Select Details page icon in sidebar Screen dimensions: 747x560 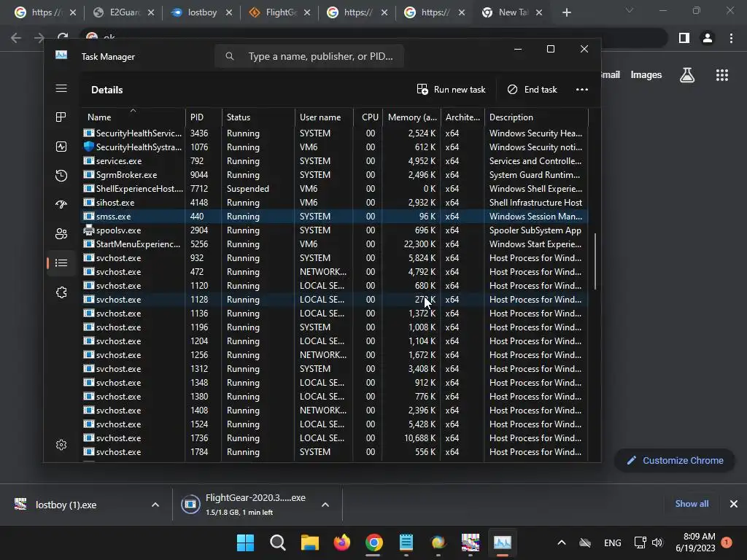(61, 262)
